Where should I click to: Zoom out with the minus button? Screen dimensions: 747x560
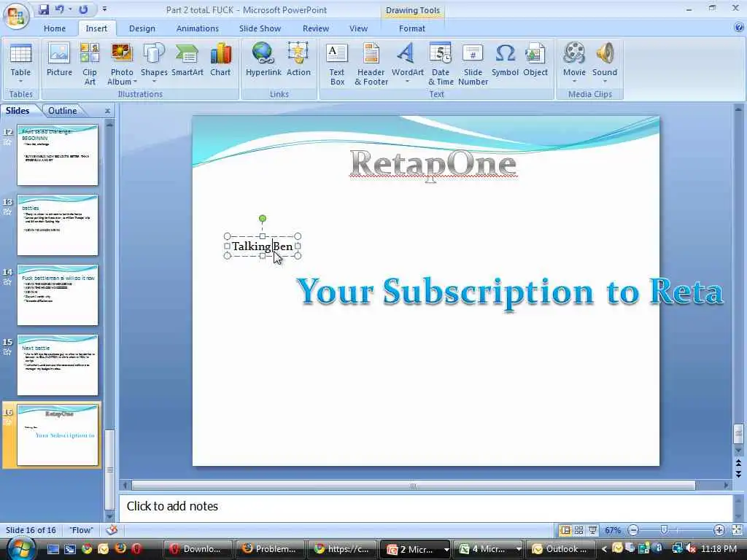click(x=633, y=530)
